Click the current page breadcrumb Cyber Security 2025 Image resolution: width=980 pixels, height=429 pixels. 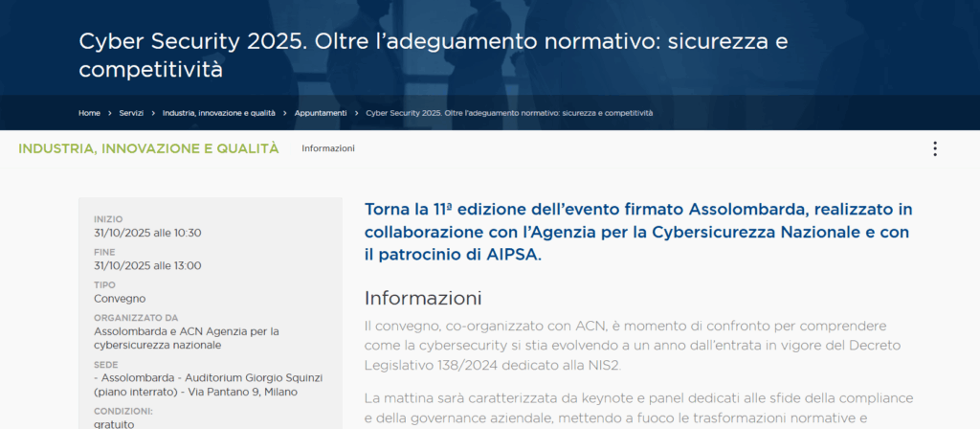509,113
